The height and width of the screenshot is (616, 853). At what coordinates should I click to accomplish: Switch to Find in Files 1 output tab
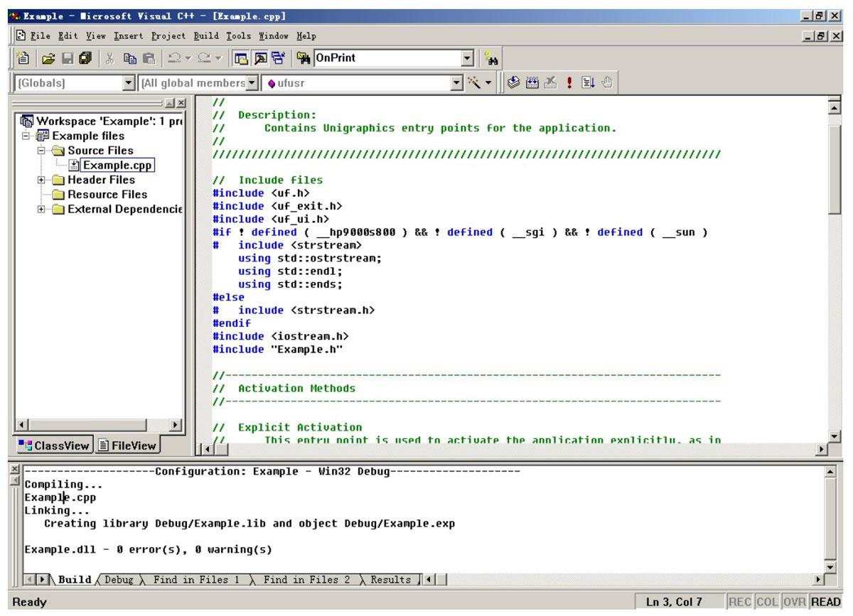(x=195, y=580)
